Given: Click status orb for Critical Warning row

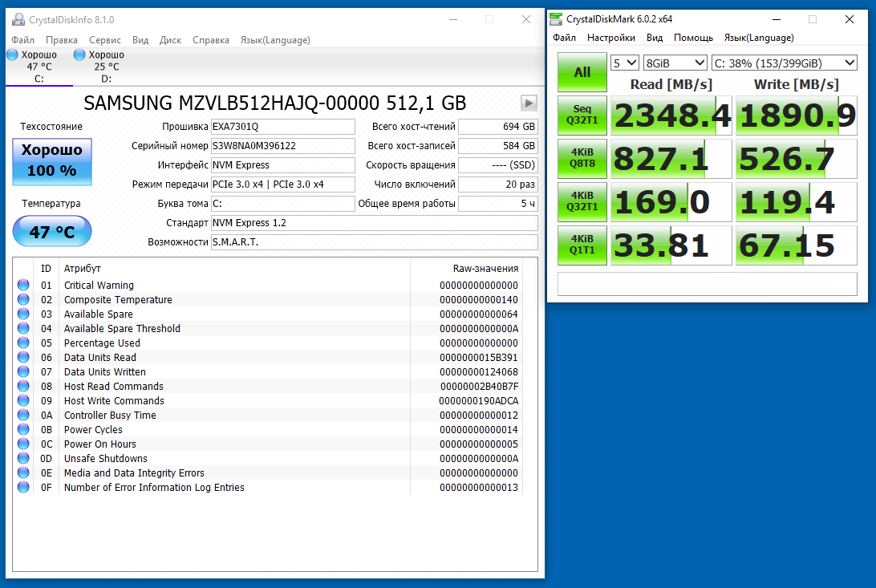Looking at the screenshot, I should pos(23,285).
